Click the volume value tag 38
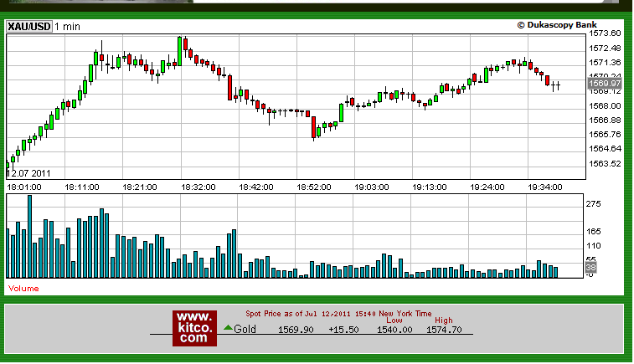Screen dimensions: 634x364 pyautogui.click(x=590, y=268)
